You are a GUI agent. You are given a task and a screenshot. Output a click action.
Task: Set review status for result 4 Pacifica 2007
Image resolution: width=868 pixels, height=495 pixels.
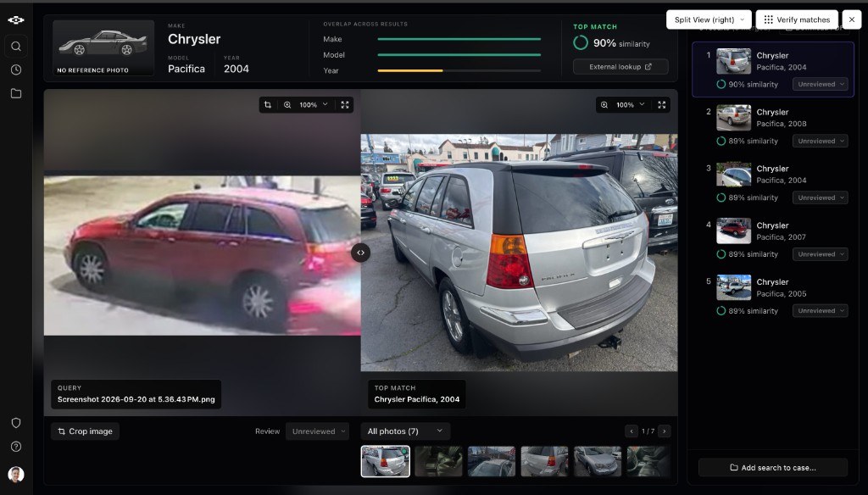click(x=821, y=254)
